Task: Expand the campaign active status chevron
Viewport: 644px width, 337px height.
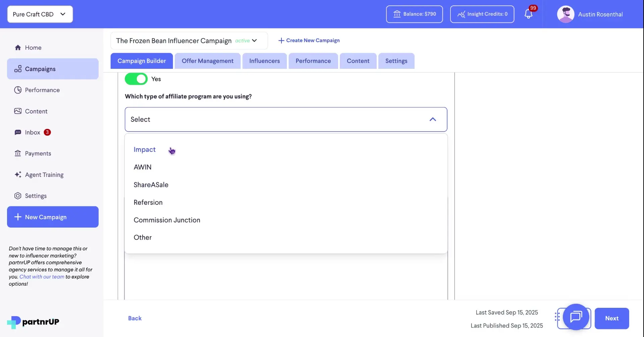Action: tap(254, 41)
